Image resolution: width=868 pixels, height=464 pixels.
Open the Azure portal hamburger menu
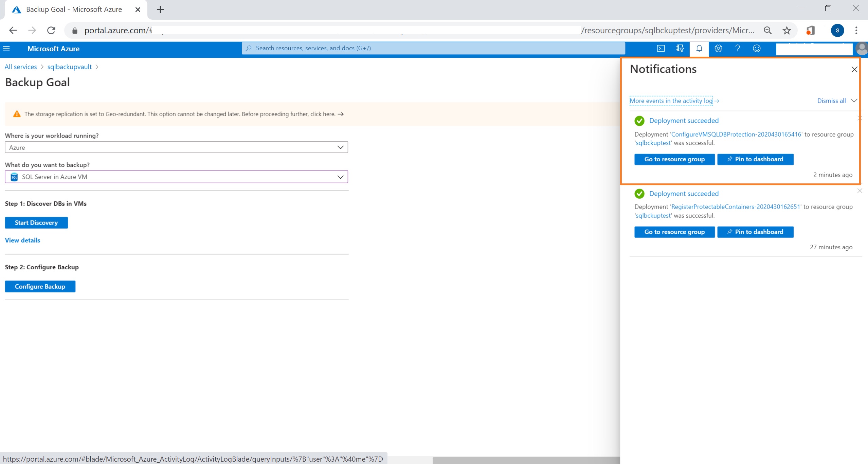point(6,49)
